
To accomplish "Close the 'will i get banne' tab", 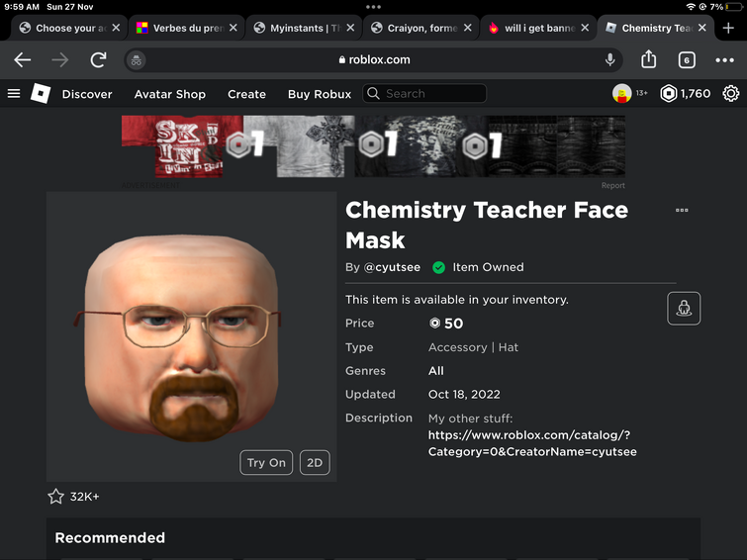I will pyautogui.click(x=585, y=28).
